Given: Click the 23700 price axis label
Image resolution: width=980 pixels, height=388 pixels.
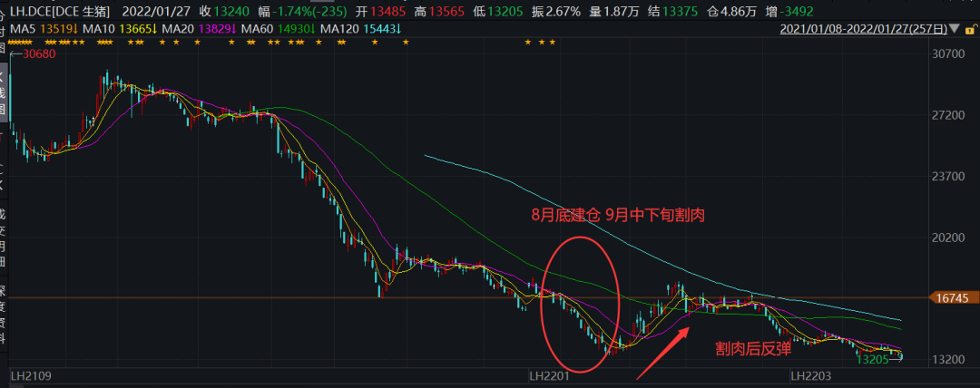Looking at the screenshot, I should pyautogui.click(x=949, y=177).
